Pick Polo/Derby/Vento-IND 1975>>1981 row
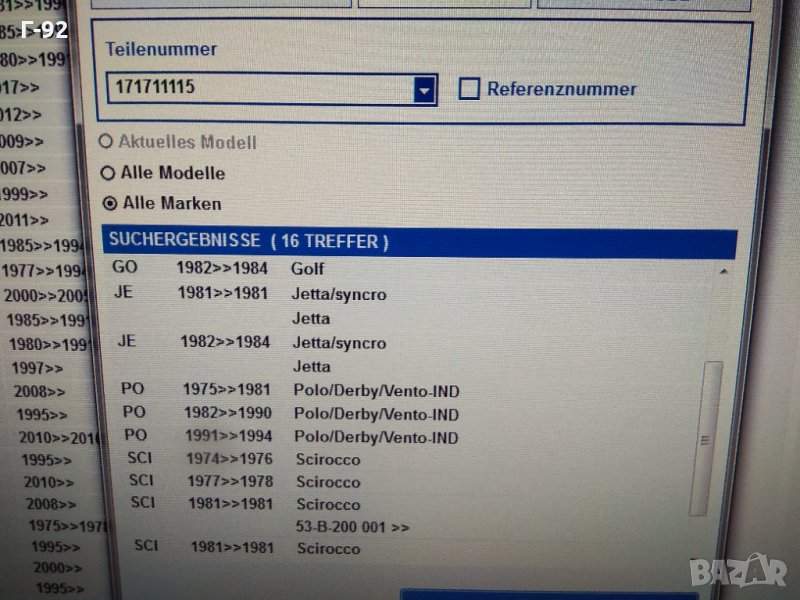 tap(376, 391)
